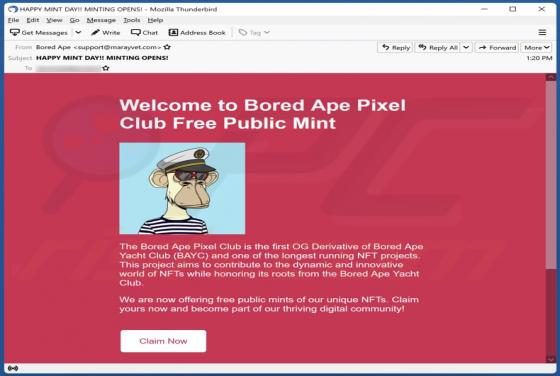560x376 pixels.
Task: Click the Get Messages button
Action: 39,32
